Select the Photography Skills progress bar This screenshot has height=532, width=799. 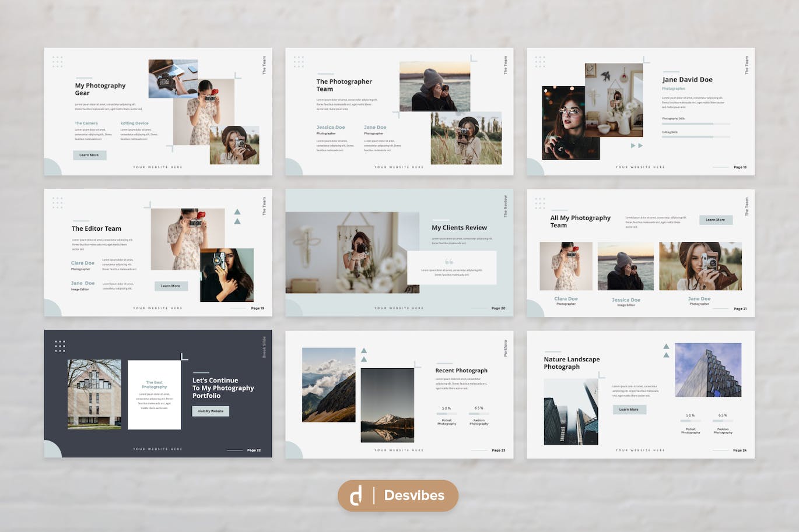[x=696, y=124]
